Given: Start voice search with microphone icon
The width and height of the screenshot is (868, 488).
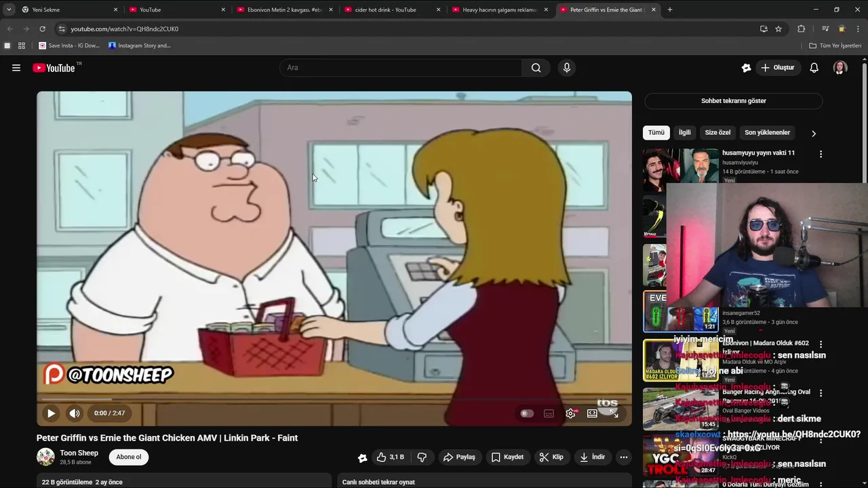Looking at the screenshot, I should (567, 68).
